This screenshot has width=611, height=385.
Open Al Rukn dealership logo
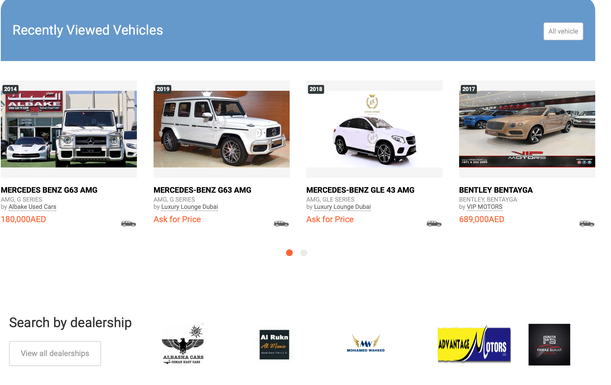[x=274, y=344]
